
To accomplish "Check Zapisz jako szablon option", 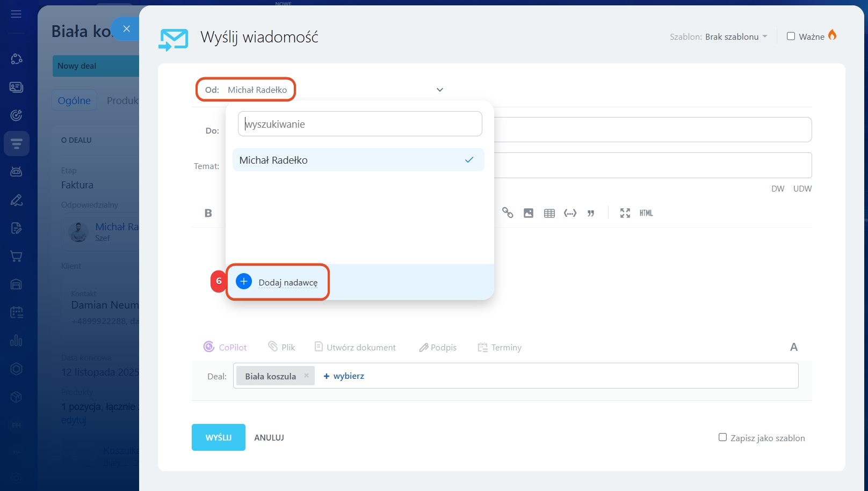I will coord(722,437).
